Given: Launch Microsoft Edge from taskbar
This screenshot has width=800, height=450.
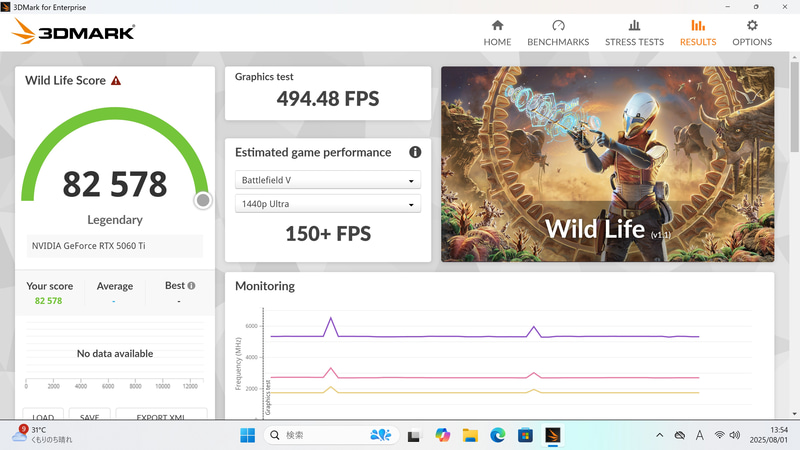Looking at the screenshot, I should (497, 435).
